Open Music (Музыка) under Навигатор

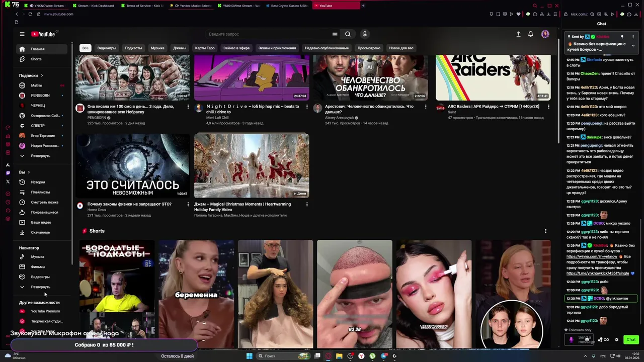(41, 257)
